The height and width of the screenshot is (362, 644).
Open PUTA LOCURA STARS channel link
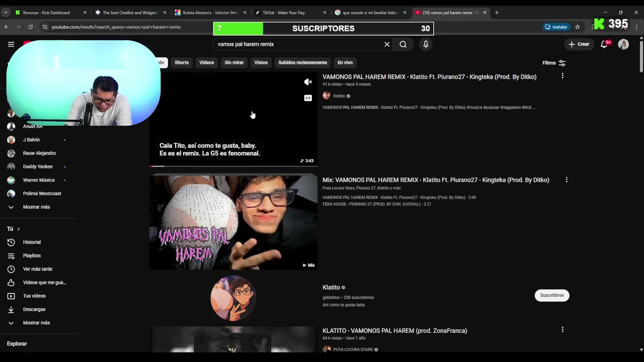tap(353, 349)
